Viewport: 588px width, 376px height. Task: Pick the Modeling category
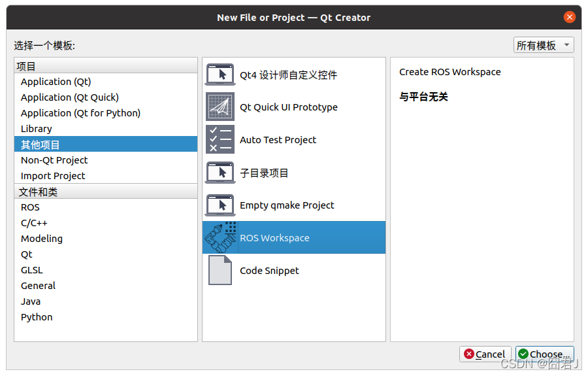[42, 239]
